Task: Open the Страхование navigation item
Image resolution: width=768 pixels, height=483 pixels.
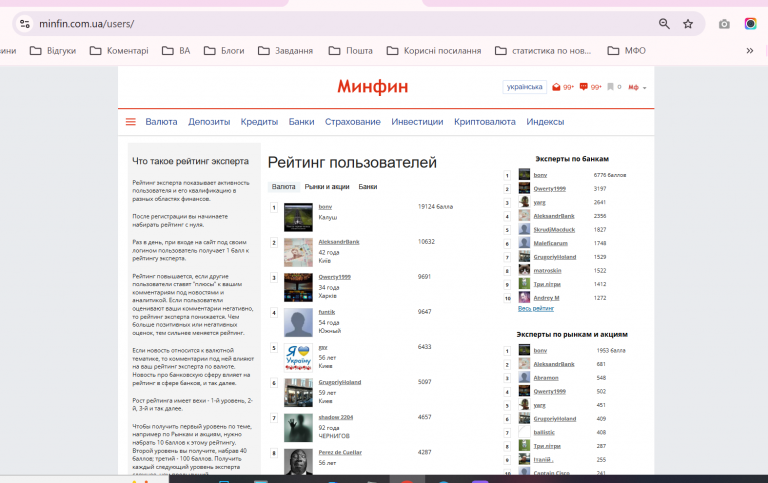Action: tap(353, 121)
